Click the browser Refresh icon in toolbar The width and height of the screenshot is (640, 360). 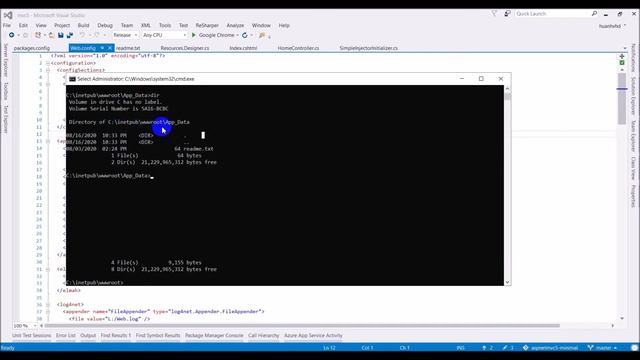click(x=244, y=35)
